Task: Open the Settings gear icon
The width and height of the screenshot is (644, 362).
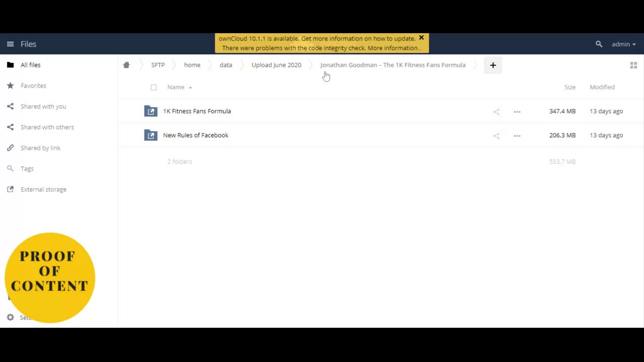Action: tap(10, 317)
